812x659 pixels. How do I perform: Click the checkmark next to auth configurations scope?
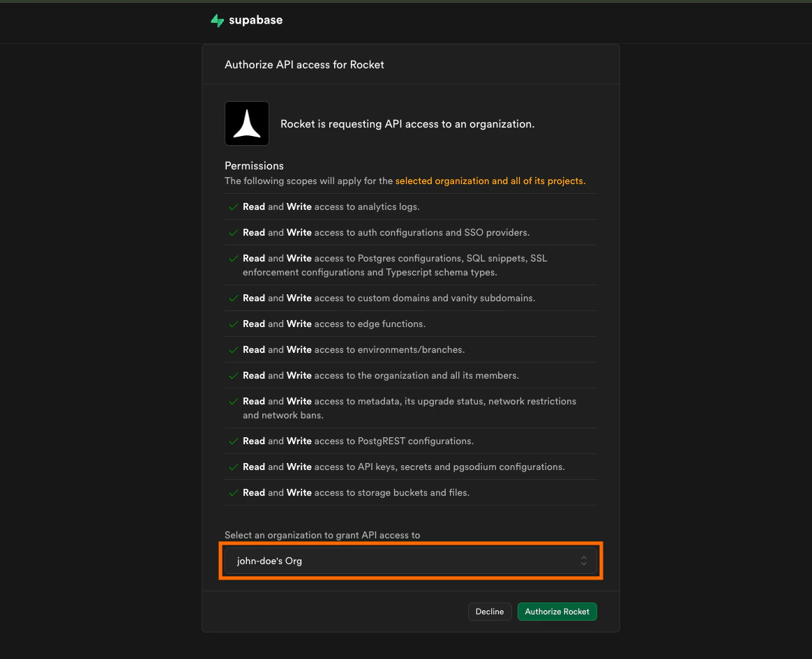coord(234,232)
